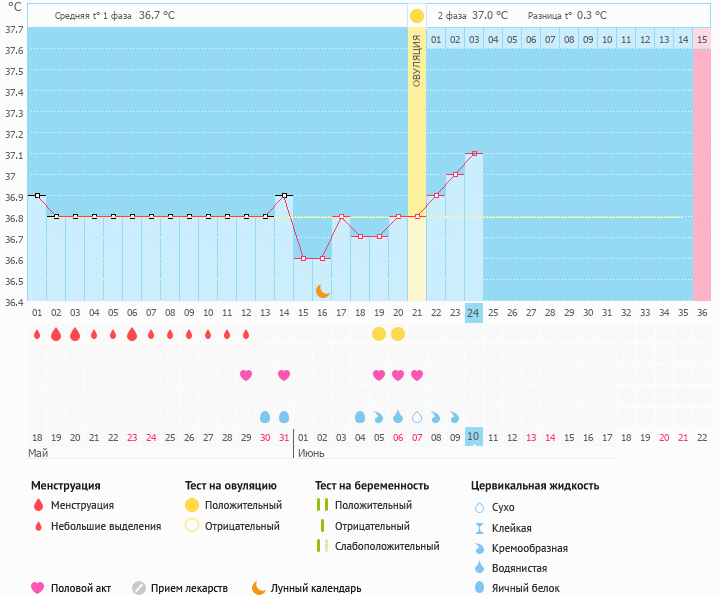Click the lunar calendar moon on day 16
Viewport: 720px width, 595px height.
tap(322, 291)
